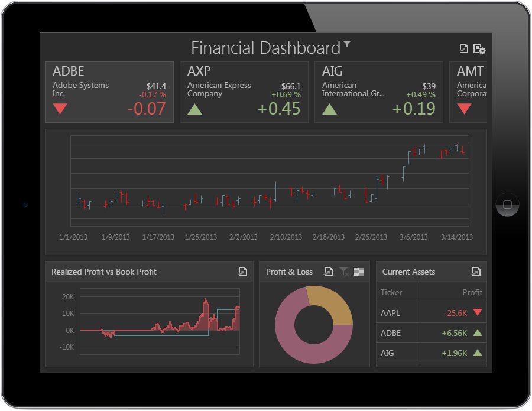Screen dimensions: 532x411
Task: Click the dashboard export icon in the title bar
Action: 463,48
